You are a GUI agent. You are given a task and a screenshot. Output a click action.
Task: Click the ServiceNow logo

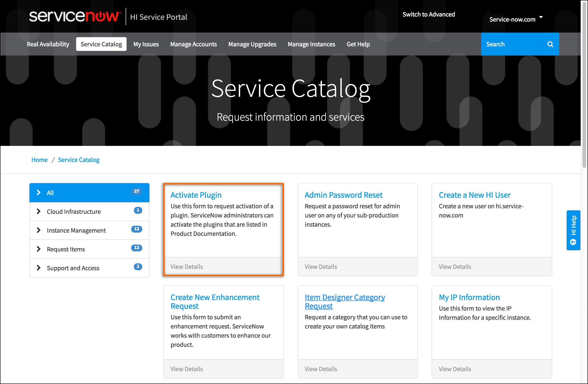(75, 16)
